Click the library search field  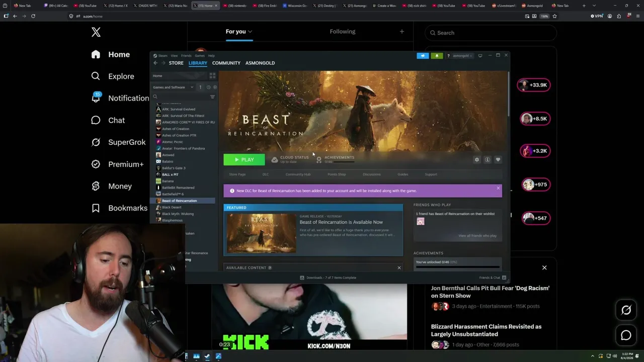tap(180, 97)
